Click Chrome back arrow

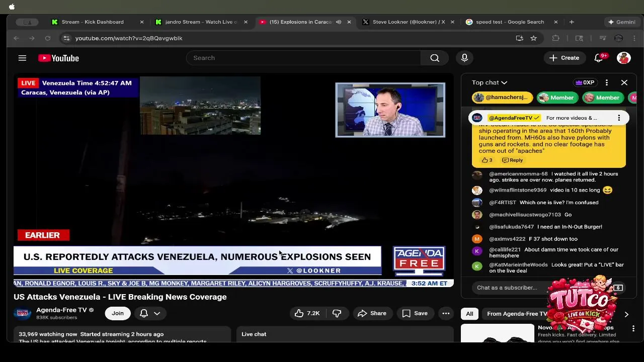[16, 38]
